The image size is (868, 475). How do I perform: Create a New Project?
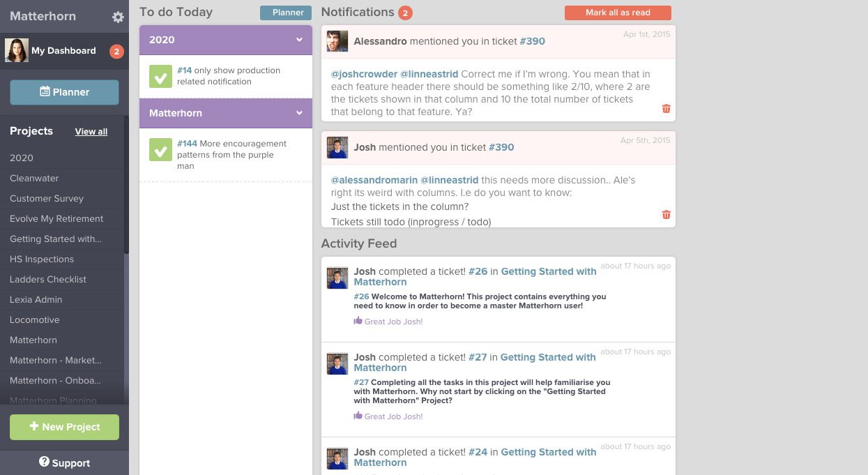coord(64,426)
